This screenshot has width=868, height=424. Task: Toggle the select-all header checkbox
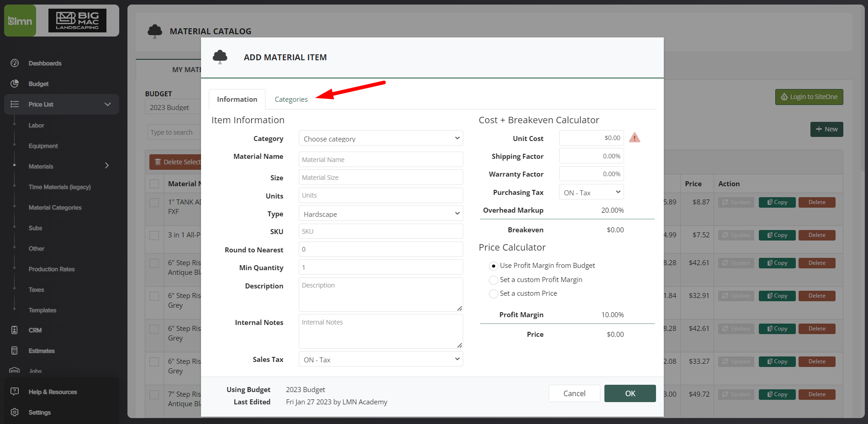pos(154,184)
